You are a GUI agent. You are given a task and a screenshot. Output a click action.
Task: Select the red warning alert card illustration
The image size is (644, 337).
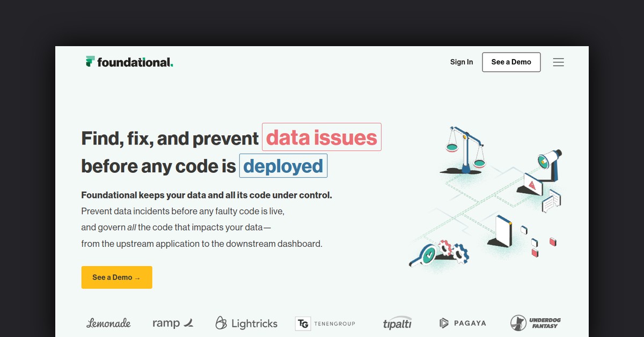pos(532,185)
